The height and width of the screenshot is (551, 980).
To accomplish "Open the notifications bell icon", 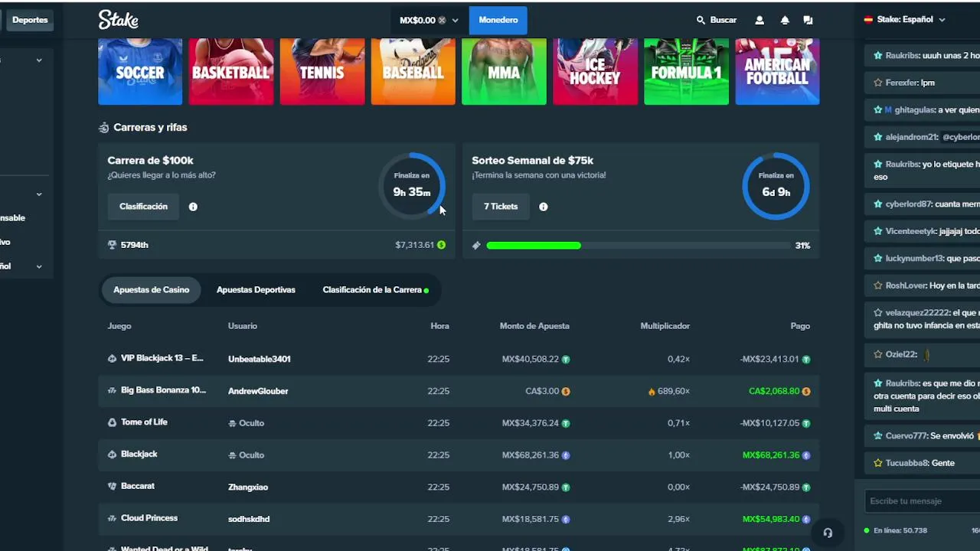I will 785,21.
